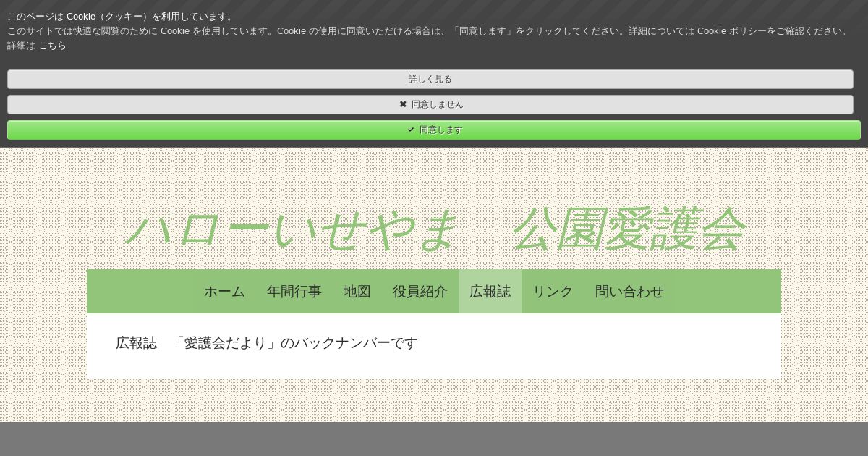Go to ホーム menu item

224,291
